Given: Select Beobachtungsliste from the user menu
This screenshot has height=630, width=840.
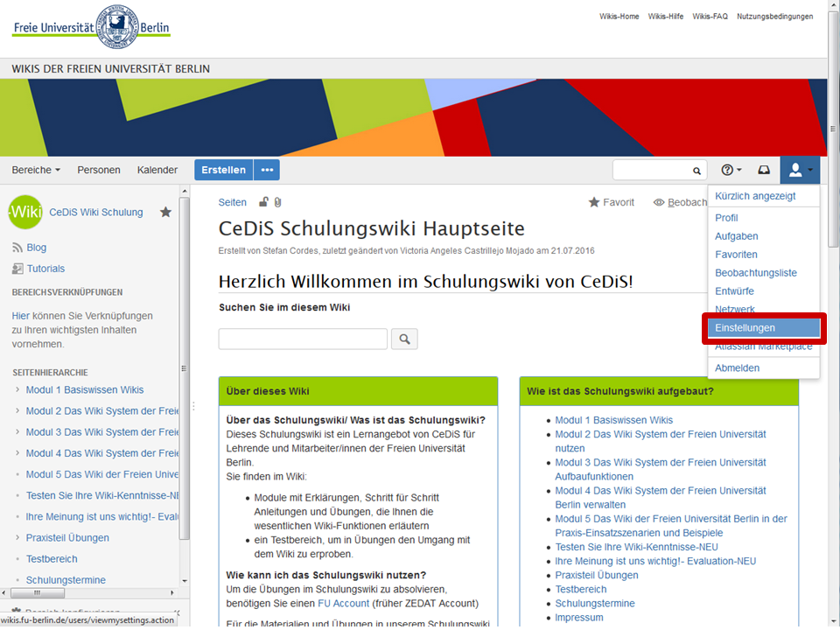Looking at the screenshot, I should tap(763, 273).
